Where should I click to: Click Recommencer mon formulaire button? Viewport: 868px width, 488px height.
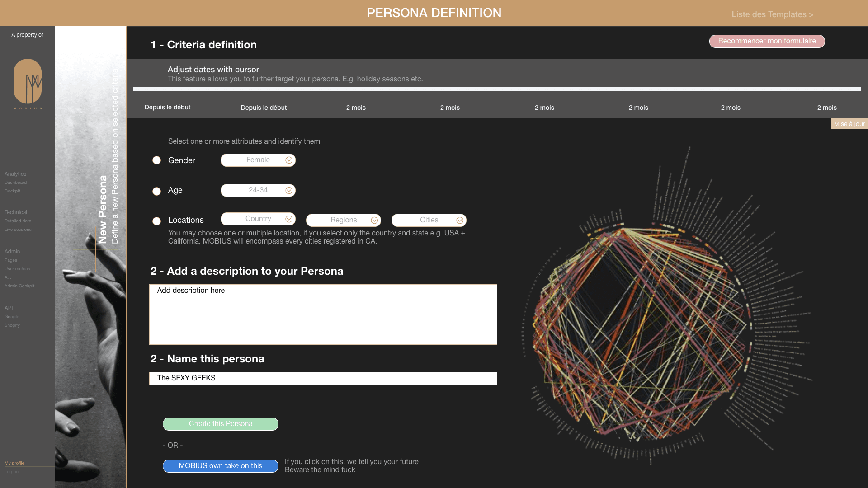click(x=767, y=41)
